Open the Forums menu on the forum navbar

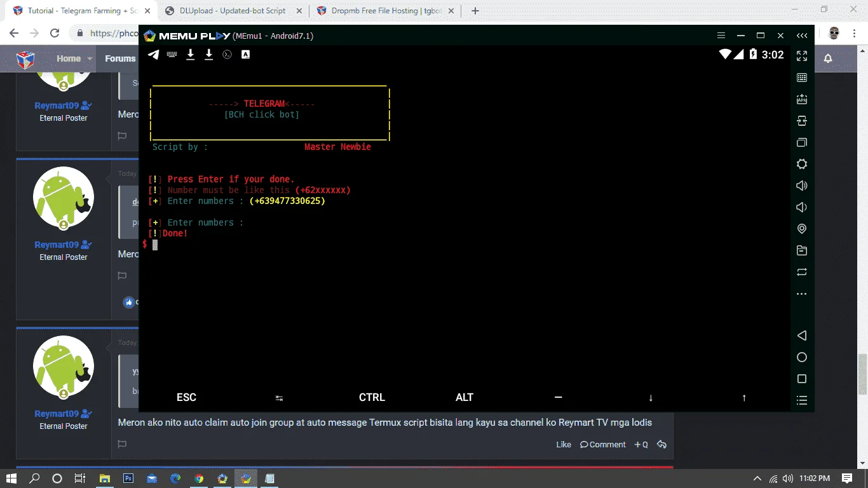[120, 58]
